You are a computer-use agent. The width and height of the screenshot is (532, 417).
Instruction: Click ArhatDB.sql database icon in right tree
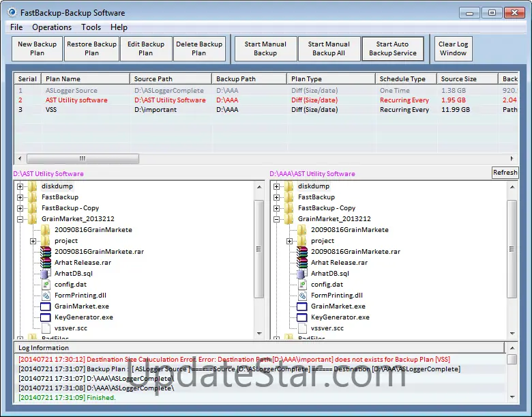302,274
